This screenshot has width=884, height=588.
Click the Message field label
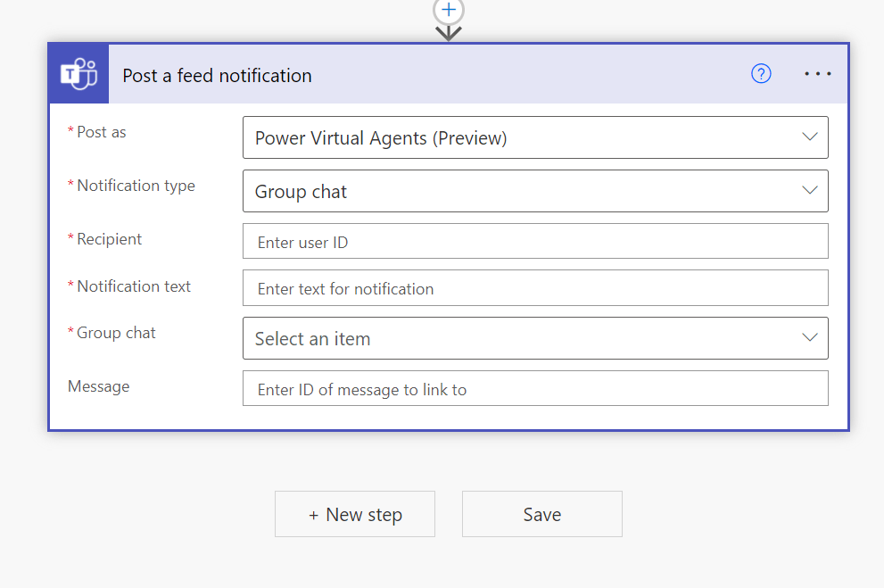tap(98, 386)
